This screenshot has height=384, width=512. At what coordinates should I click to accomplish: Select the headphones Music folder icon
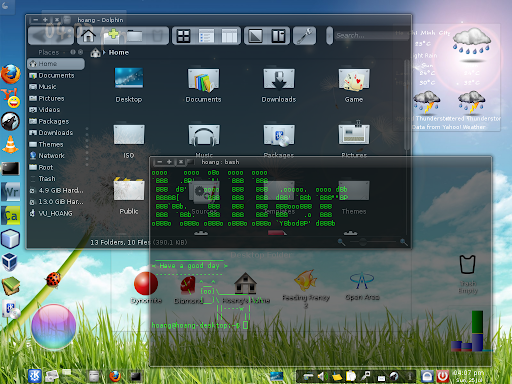pyautogui.click(x=204, y=135)
